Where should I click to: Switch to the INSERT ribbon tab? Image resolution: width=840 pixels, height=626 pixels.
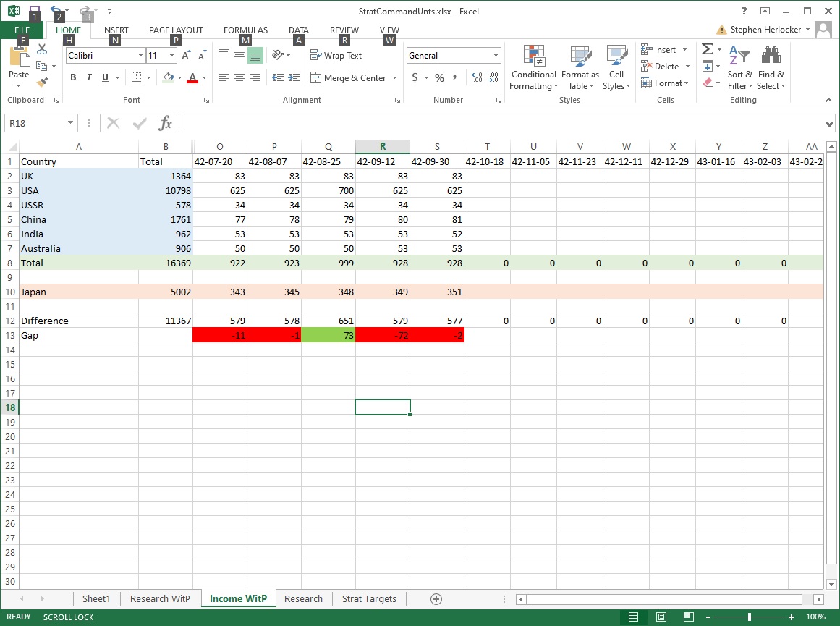click(x=115, y=30)
